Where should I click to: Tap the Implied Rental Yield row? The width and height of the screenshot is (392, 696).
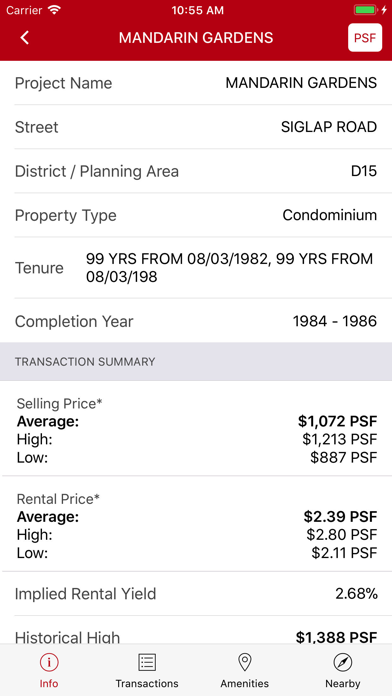click(x=196, y=594)
